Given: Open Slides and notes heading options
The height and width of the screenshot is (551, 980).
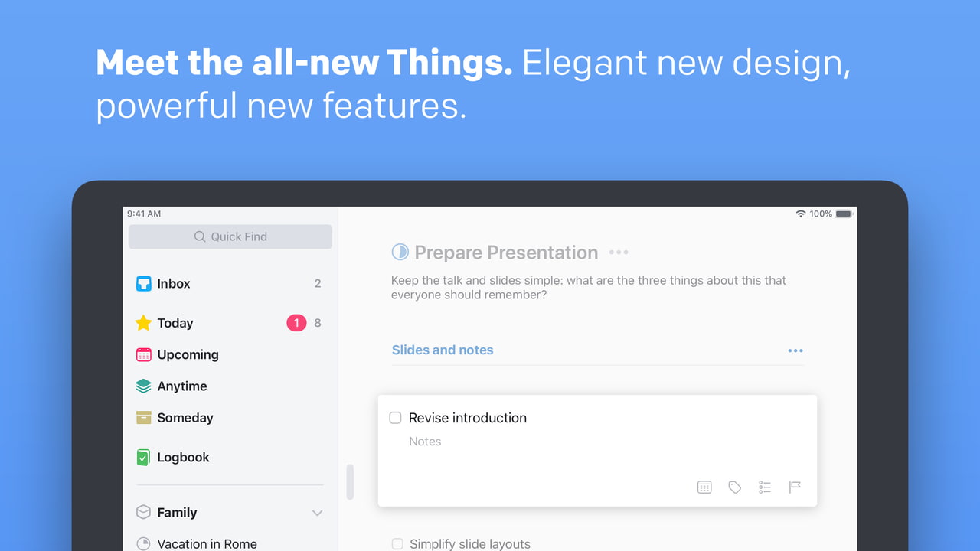Looking at the screenshot, I should coord(795,350).
